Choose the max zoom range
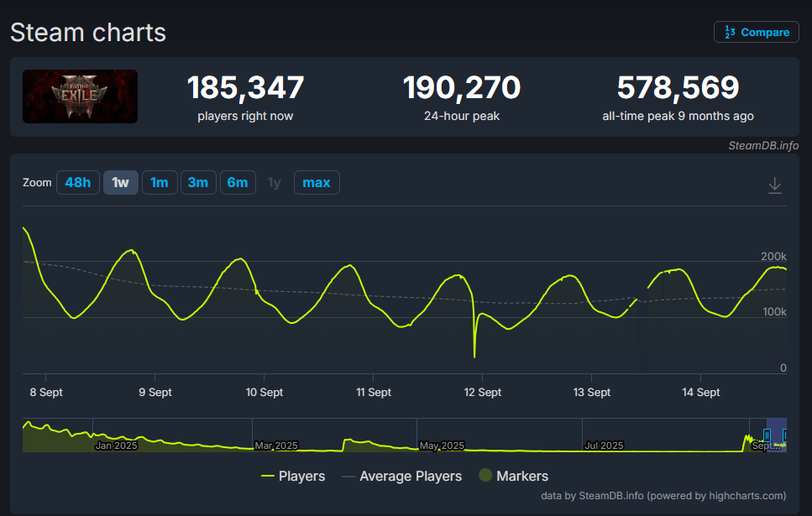 point(317,183)
